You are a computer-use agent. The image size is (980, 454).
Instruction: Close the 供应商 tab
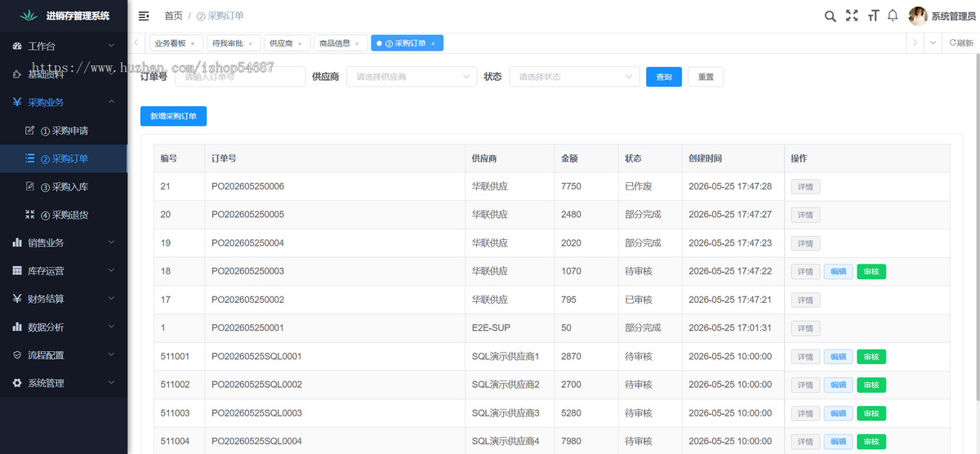[x=300, y=43]
